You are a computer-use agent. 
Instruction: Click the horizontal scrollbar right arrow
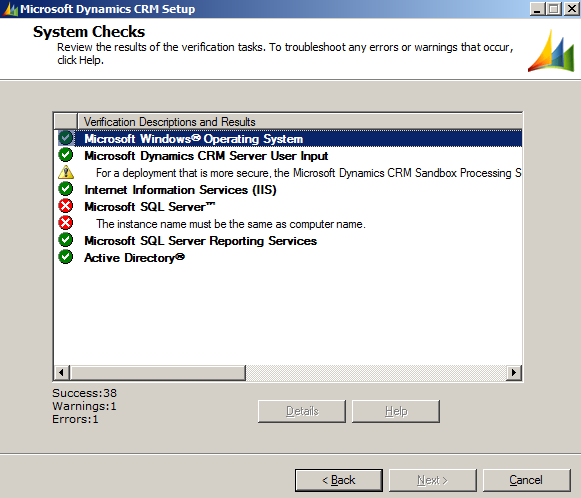click(x=514, y=372)
